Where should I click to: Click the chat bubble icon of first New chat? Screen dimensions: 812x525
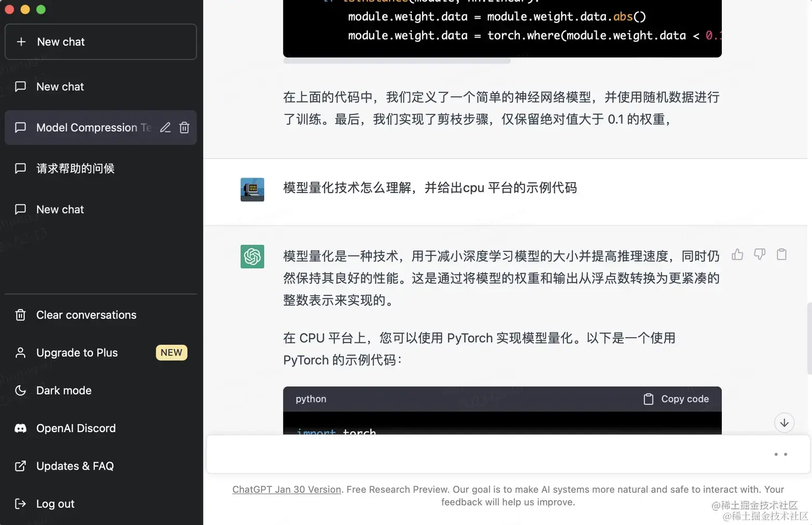(x=20, y=86)
